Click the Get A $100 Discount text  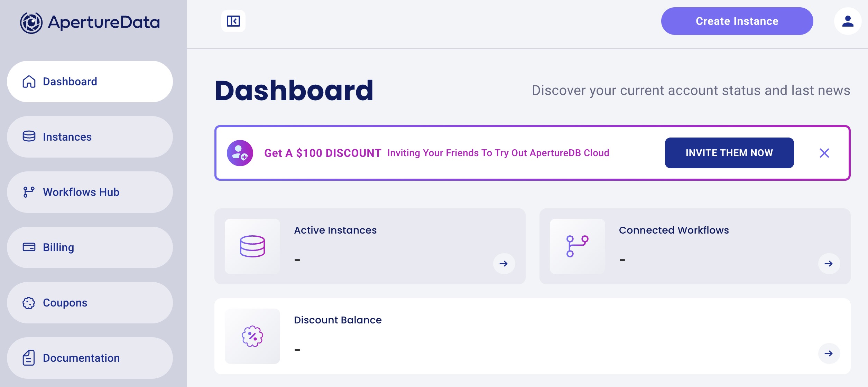point(323,153)
